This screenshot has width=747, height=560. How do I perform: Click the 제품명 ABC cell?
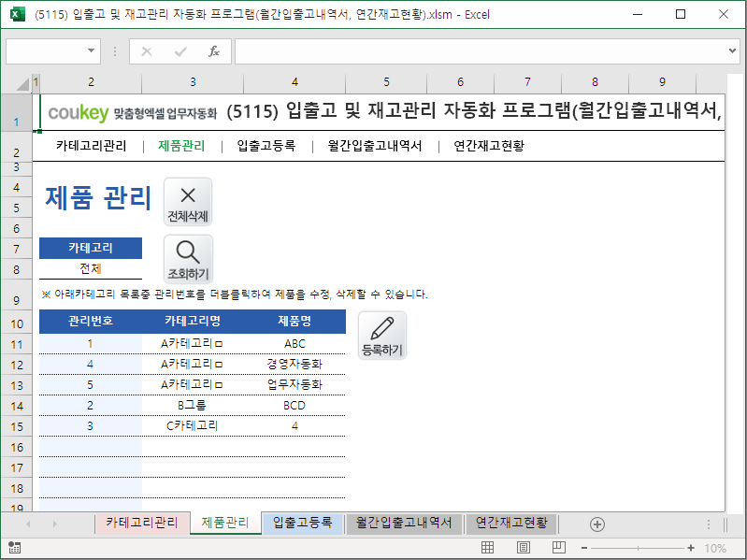[294, 344]
